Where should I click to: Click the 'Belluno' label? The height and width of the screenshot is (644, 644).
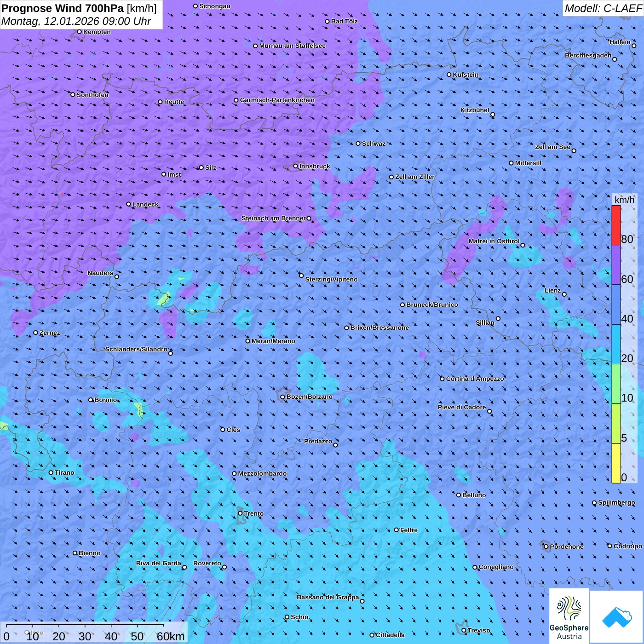pos(474,495)
